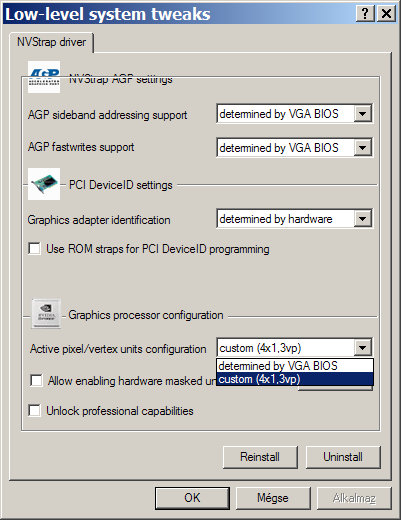Check Unlock professional capabilities
401x520 pixels.
[35, 410]
